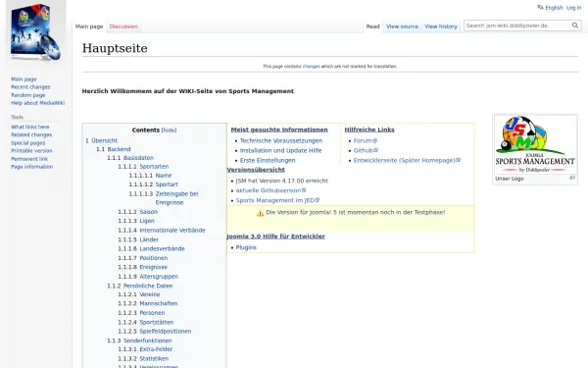The width and height of the screenshot is (588, 368).
Task: Open a Random page
Action: click(28, 95)
